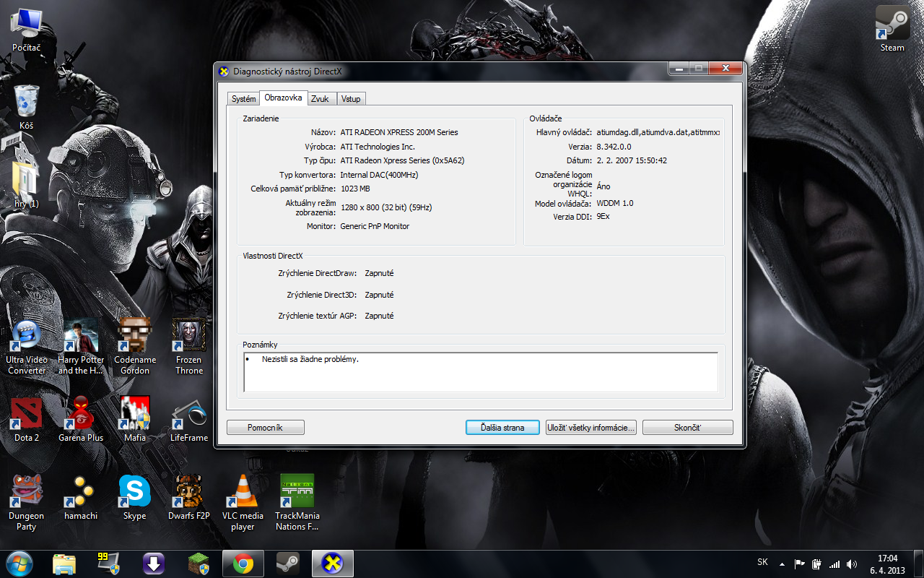The image size is (924, 578).
Task: Open the Action Center flag icon
Action: [x=799, y=564]
